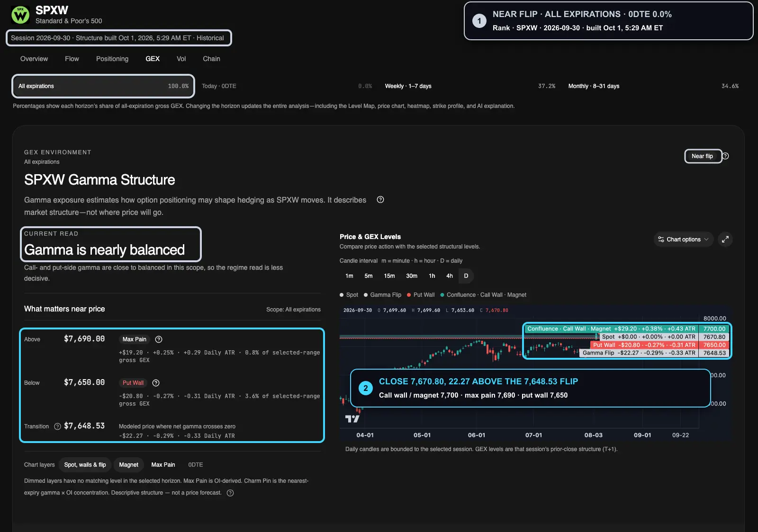This screenshot has width=758, height=532.
Task: Click Confluence Call Wall Magnet legend entry
Action: click(483, 295)
